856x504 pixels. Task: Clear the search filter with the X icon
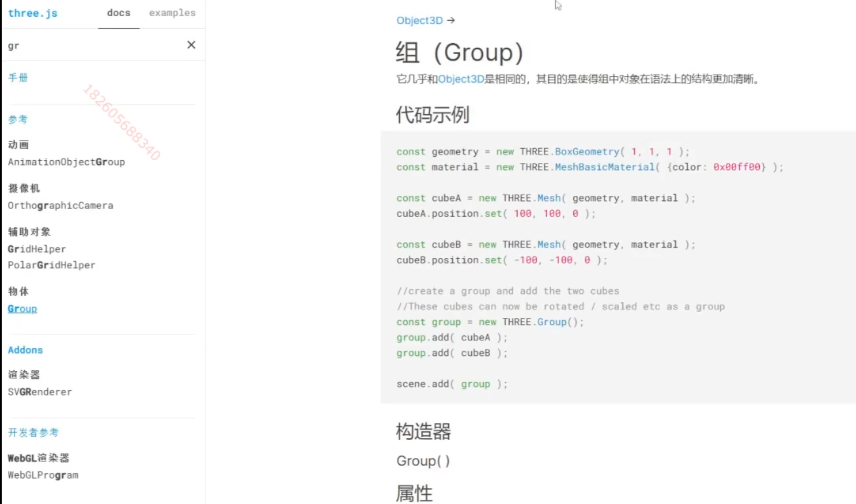pyautogui.click(x=191, y=45)
